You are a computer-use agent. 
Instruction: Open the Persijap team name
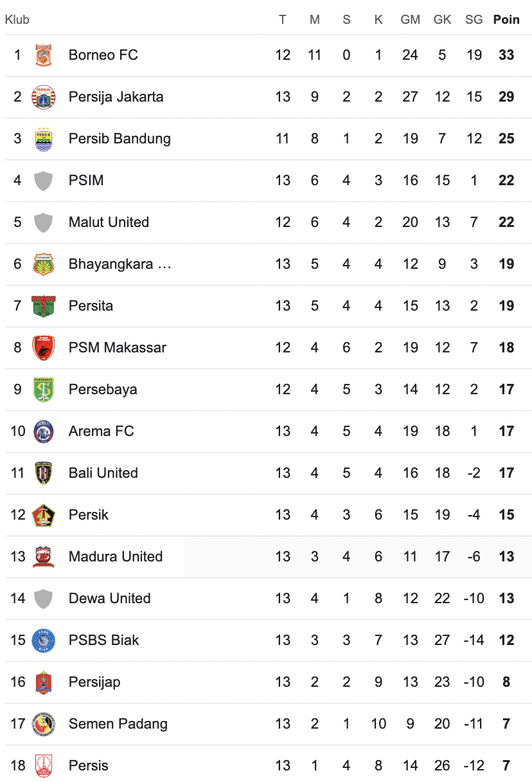click(94, 682)
